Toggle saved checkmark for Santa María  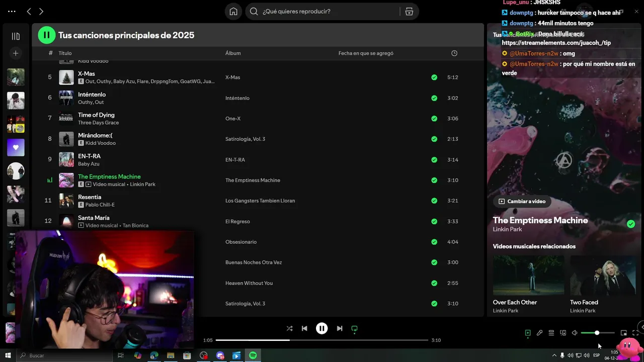434,221
